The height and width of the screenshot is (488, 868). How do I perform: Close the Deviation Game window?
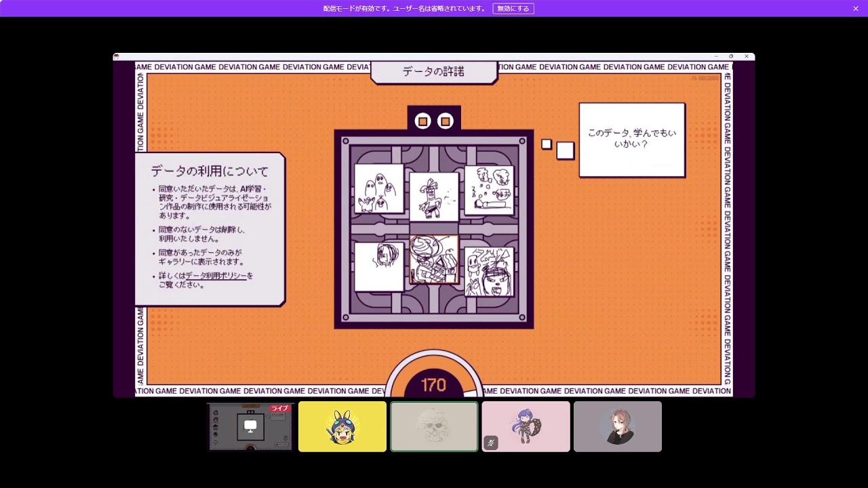(747, 56)
